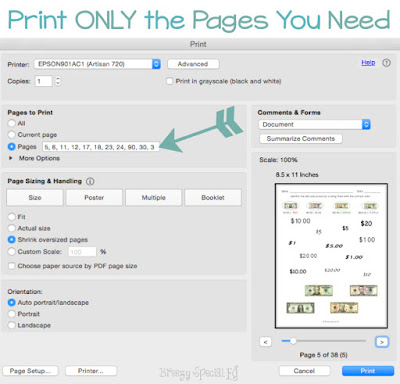The width and height of the screenshot is (400, 384).
Task: Click the worksheet page preview thumbnail
Action: (331, 256)
